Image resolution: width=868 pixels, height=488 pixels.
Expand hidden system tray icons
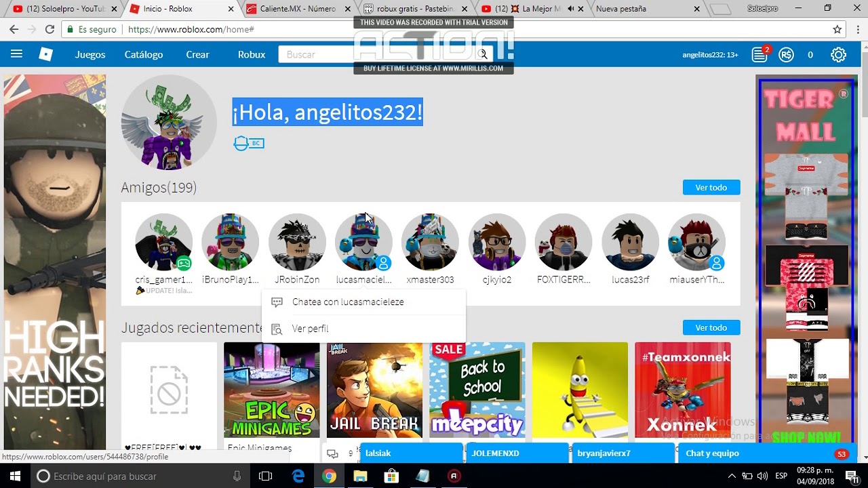tap(732, 476)
